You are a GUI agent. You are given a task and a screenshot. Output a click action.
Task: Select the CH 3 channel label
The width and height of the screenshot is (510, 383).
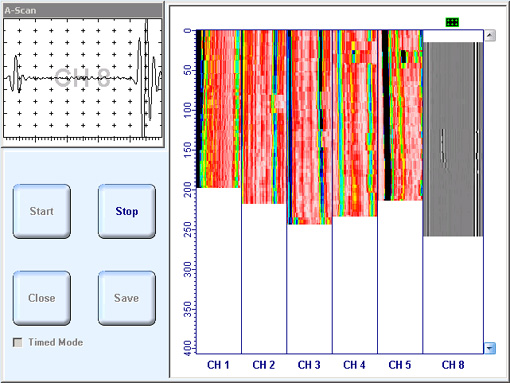tap(309, 365)
